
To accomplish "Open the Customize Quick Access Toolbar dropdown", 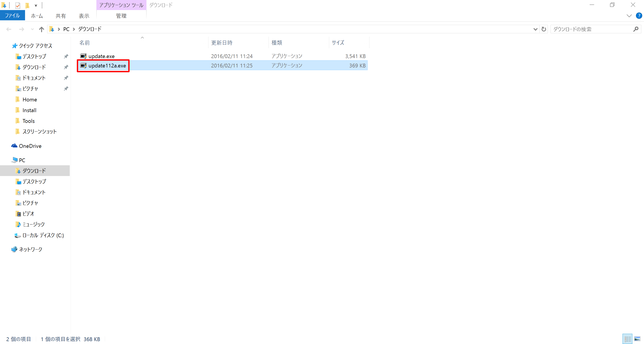I will coord(36,5).
